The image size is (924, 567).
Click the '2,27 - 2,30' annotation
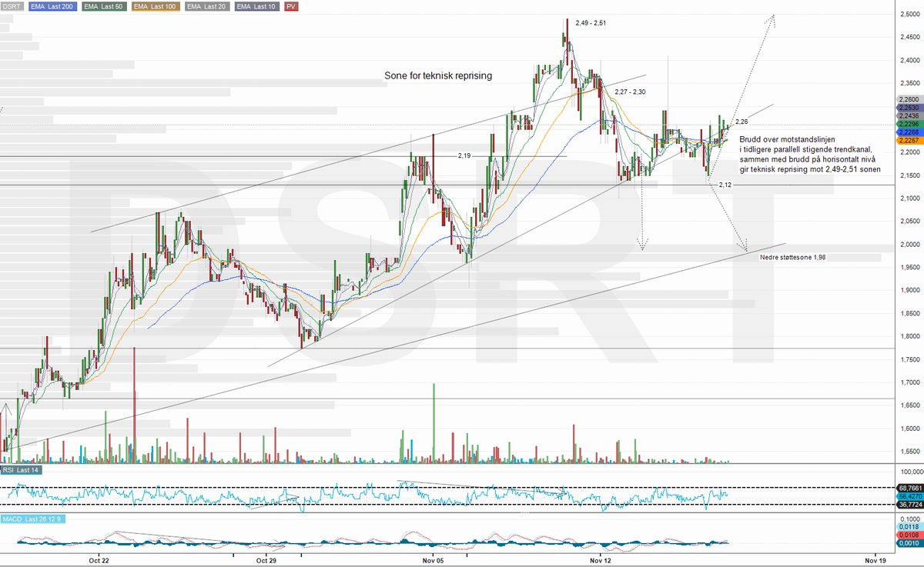tap(630, 92)
